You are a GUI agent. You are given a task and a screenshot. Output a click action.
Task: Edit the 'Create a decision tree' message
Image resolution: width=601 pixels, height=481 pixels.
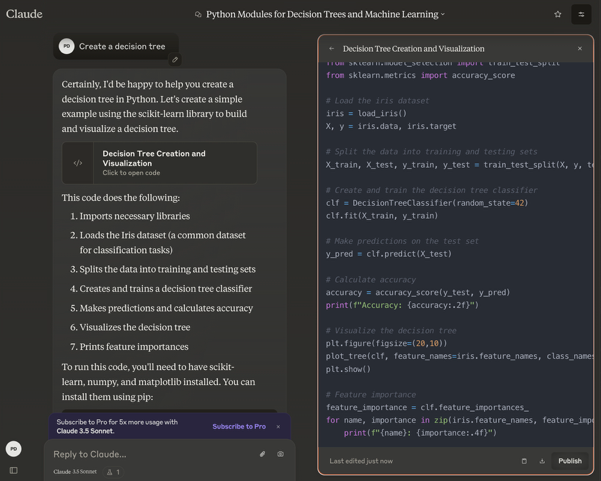[175, 59]
